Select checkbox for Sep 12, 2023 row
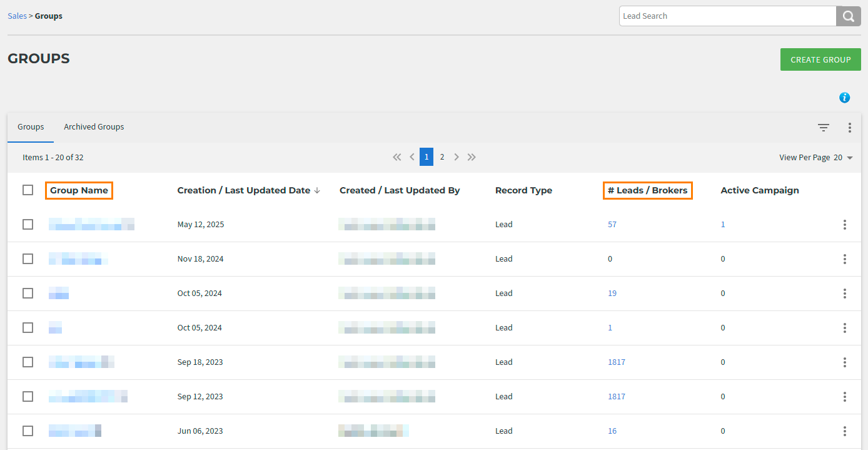The image size is (868, 450). coord(28,396)
